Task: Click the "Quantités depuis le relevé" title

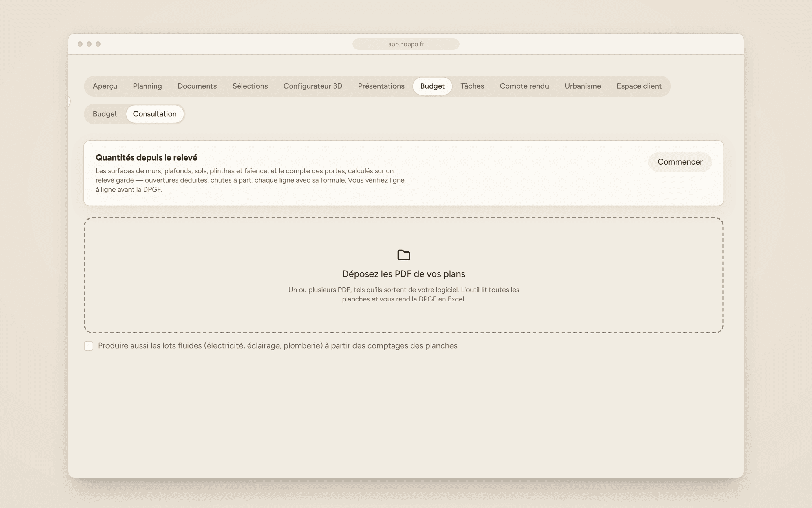Action: tap(146, 157)
